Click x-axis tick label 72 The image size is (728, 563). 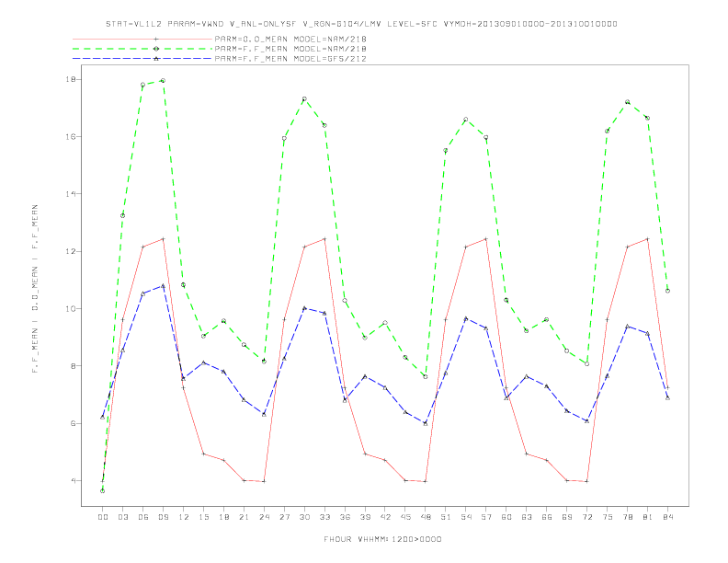point(586,517)
